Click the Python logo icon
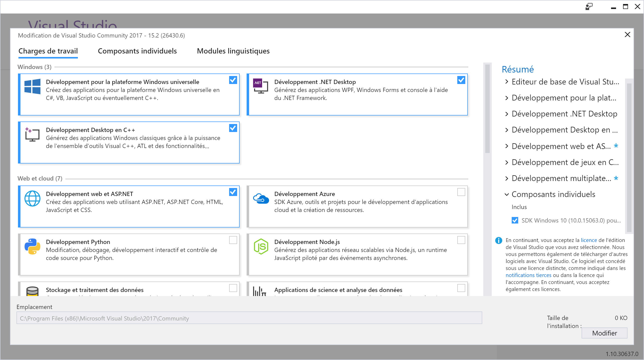Image resolution: width=644 pixels, height=360 pixels. click(x=32, y=246)
